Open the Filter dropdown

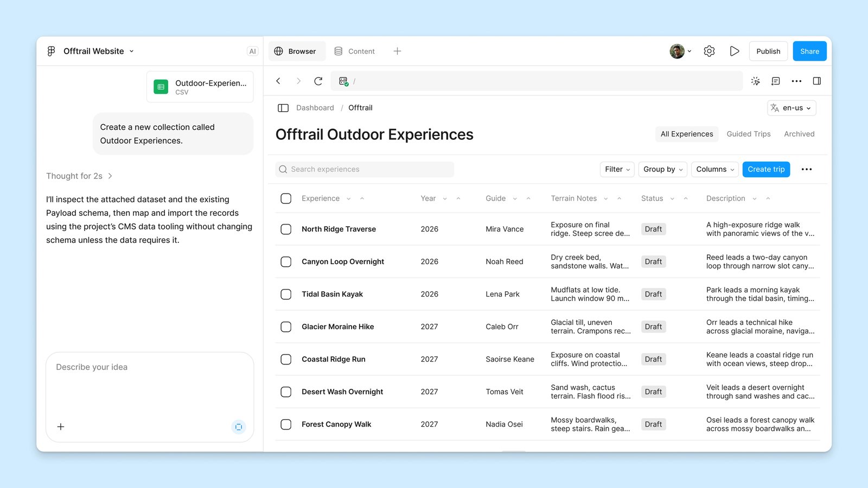click(x=617, y=169)
